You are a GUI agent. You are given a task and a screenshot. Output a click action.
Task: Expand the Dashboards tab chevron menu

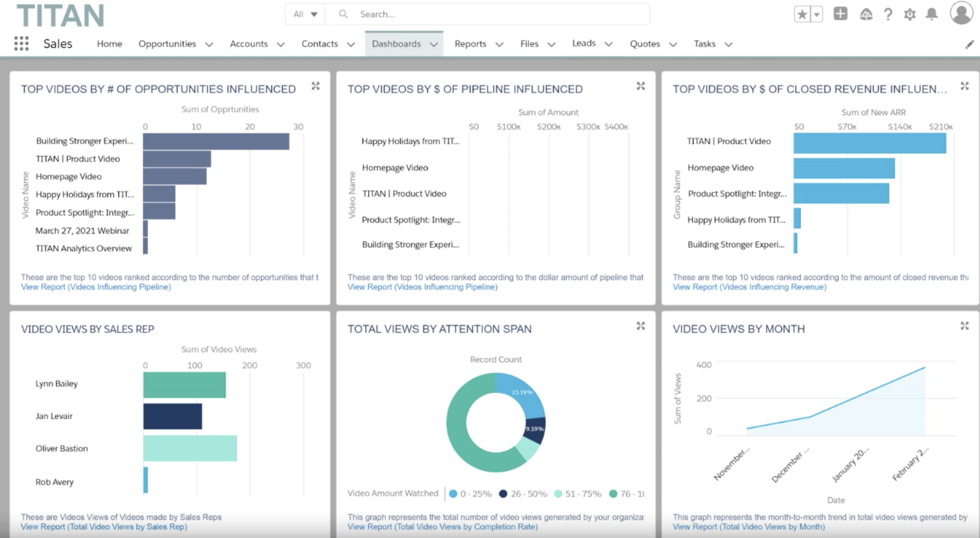434,44
